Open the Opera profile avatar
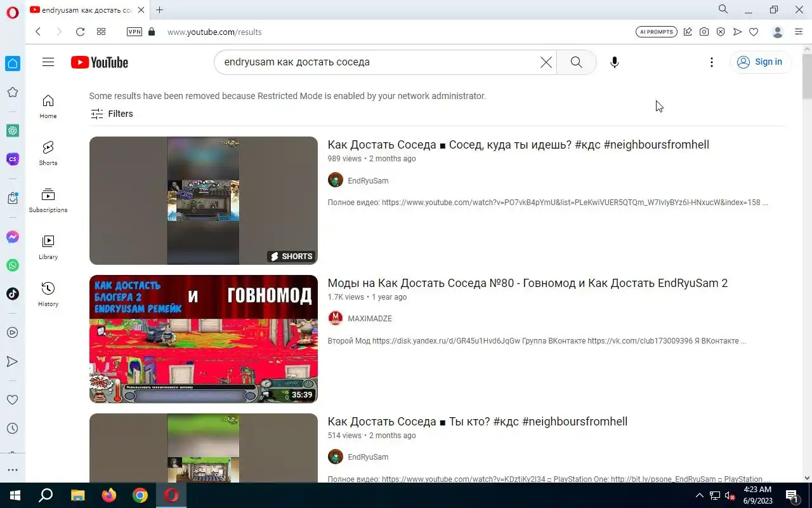812x508 pixels. (x=778, y=32)
